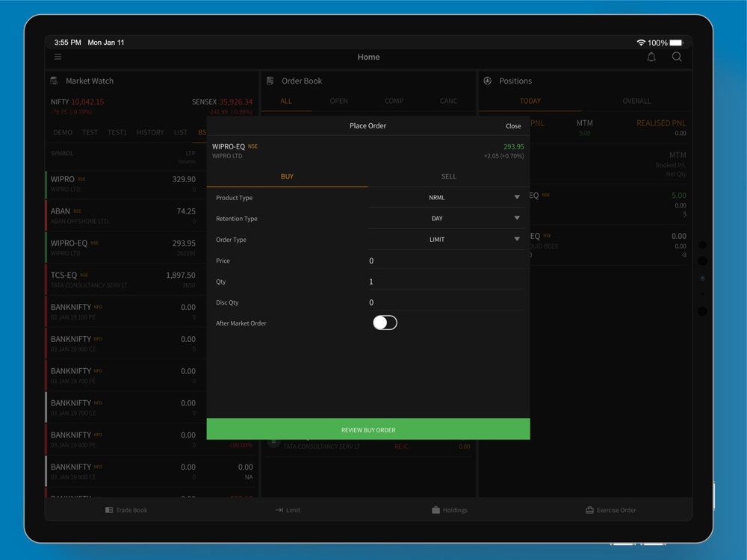
Task: Open the hamburger menu icon
Action: click(x=58, y=57)
